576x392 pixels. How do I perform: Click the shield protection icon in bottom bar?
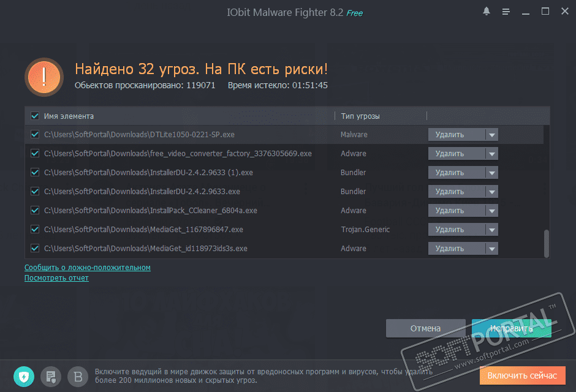[x=24, y=377]
